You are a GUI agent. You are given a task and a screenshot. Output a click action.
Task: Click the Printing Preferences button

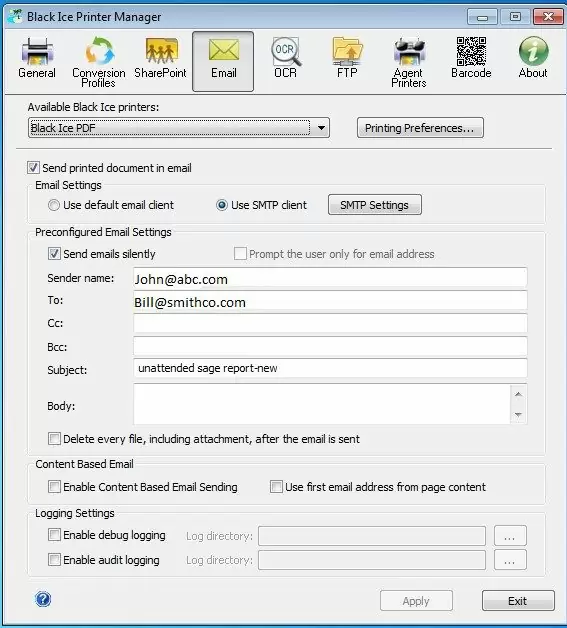[420, 128]
